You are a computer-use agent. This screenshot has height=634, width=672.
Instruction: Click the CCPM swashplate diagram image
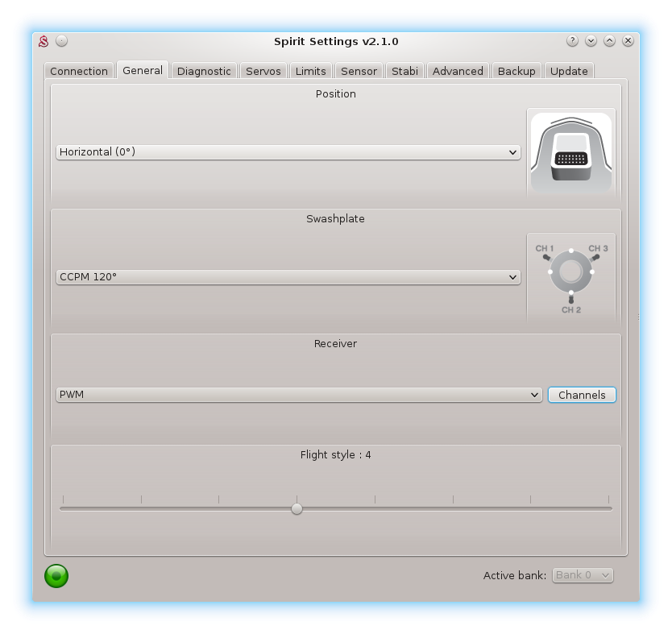pyautogui.click(x=570, y=276)
